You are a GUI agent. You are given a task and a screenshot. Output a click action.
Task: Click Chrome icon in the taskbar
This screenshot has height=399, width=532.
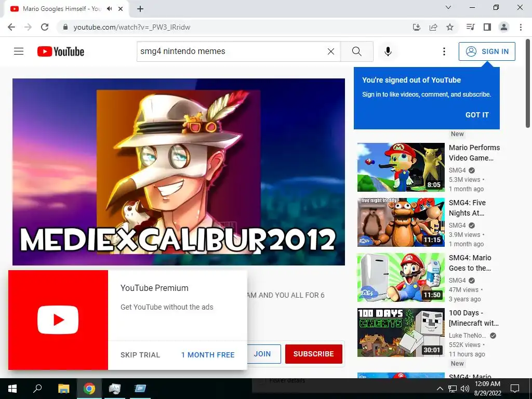(89, 389)
